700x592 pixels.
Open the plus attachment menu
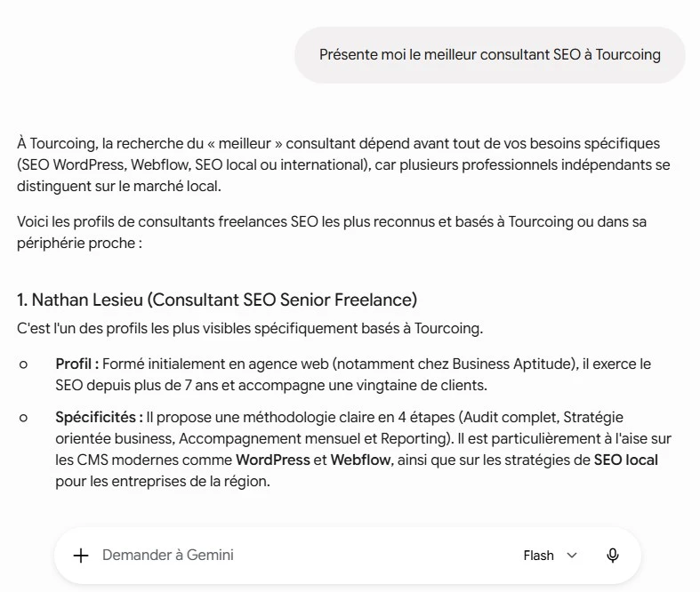pos(81,556)
